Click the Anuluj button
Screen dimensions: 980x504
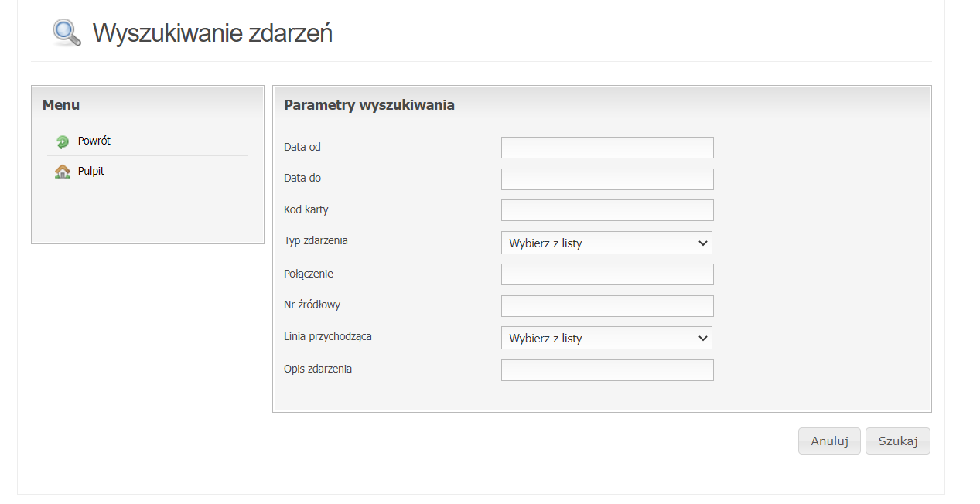click(829, 441)
